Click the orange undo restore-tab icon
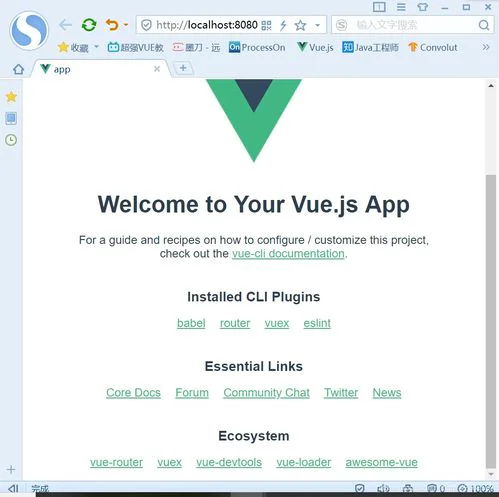 coord(112,25)
